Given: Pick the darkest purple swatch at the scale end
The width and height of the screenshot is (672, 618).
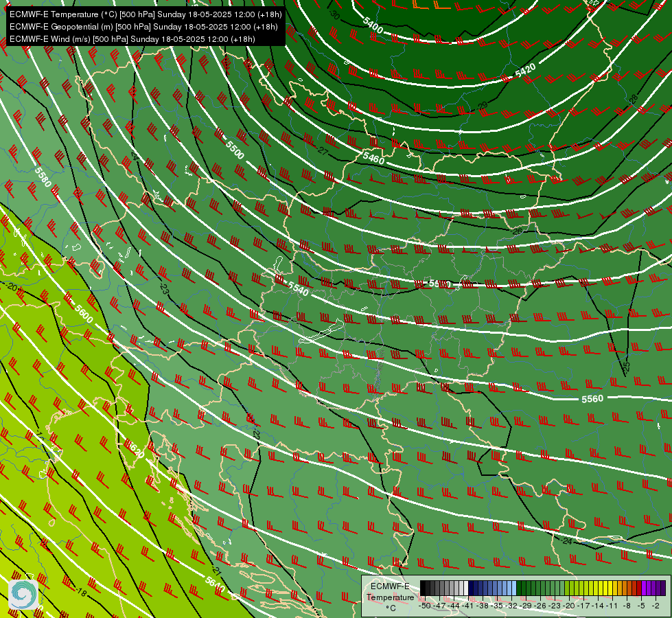Looking at the screenshot, I should click(663, 588).
